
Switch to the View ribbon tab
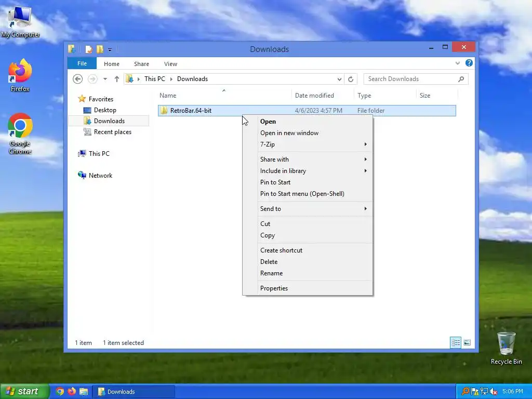170,64
